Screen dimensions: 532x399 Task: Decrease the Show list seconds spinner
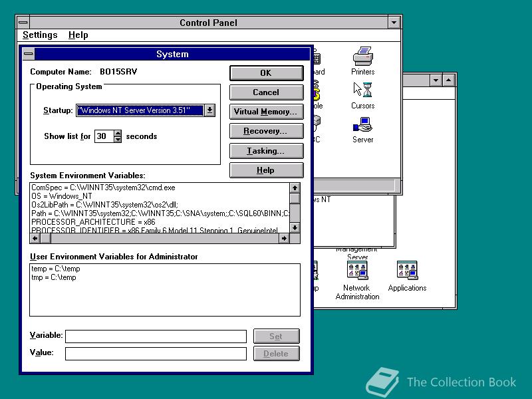(x=118, y=140)
